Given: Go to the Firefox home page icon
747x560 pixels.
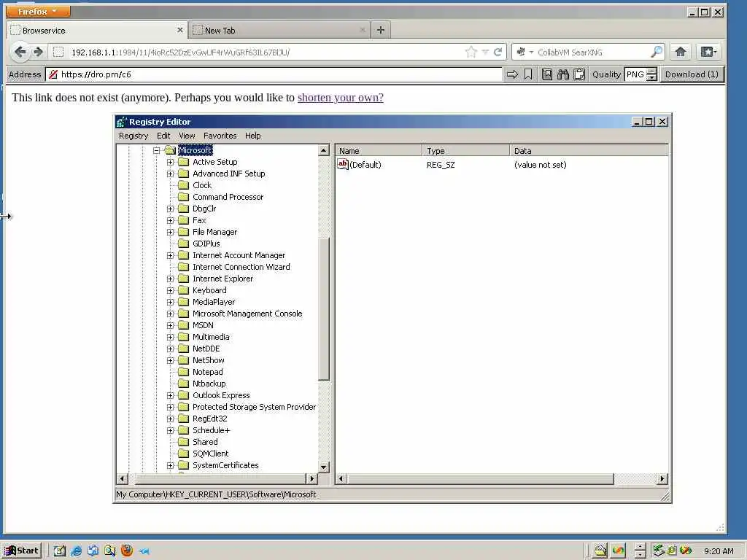Looking at the screenshot, I should (681, 52).
